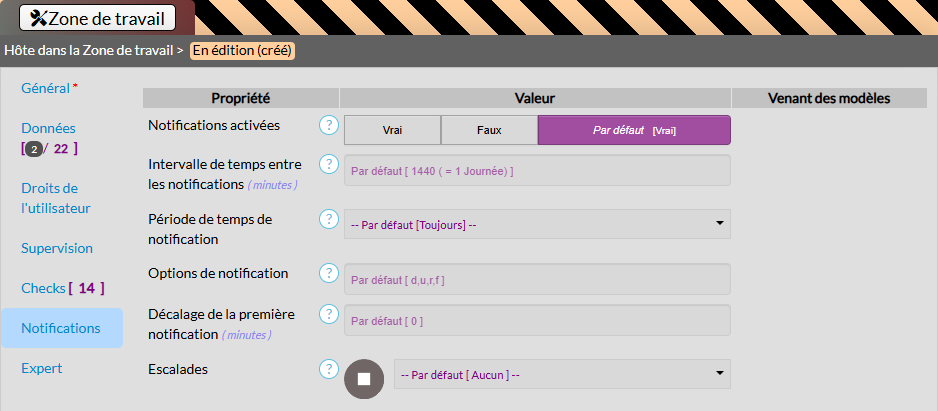938x411 pixels.
Task: Click the tools icon in Zone de travail
Action: click(40, 17)
